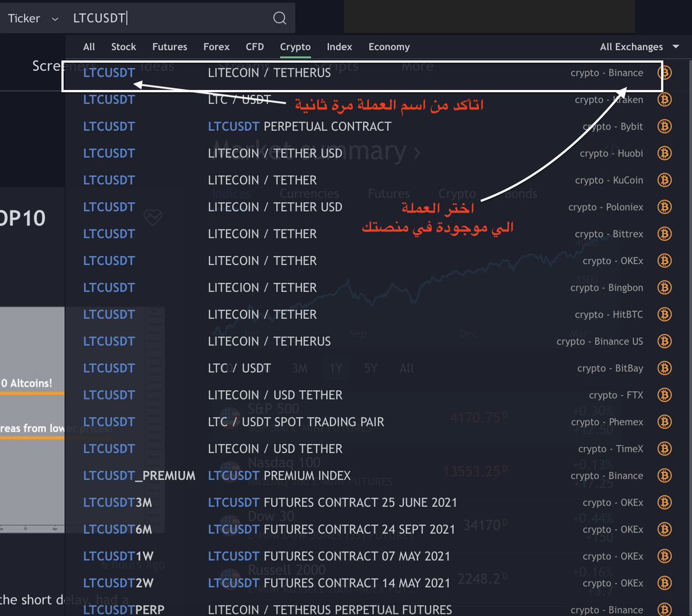Switch to the Forex filter tab
The image size is (692, 616).
click(x=216, y=47)
